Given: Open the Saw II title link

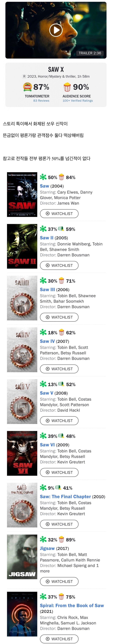Looking at the screenshot, I should pyautogui.click(x=47, y=238).
